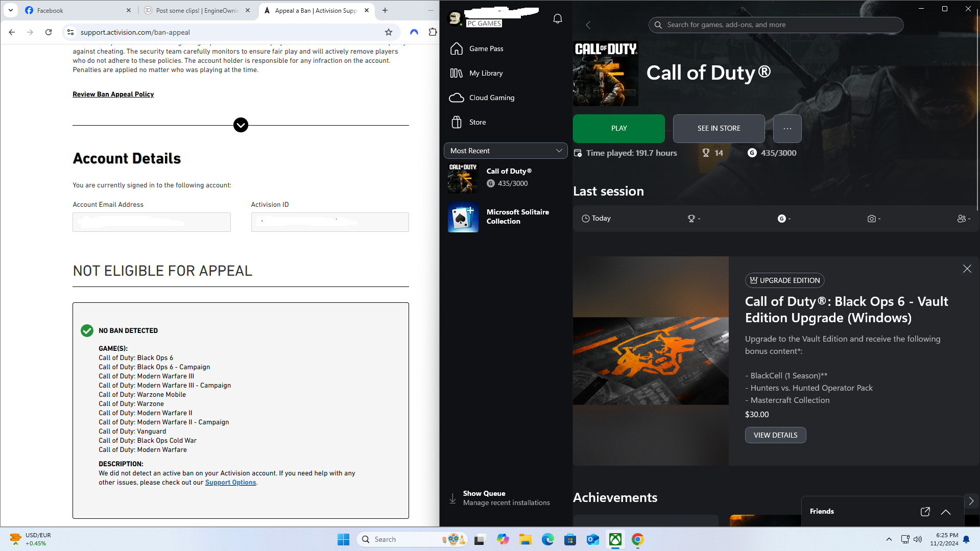Show hidden system tray icons
The width and height of the screenshot is (980, 551).
(889, 539)
